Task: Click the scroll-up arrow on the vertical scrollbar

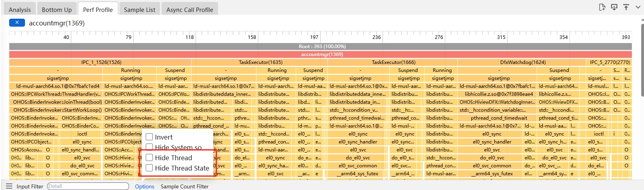Action: tap(642, 19)
